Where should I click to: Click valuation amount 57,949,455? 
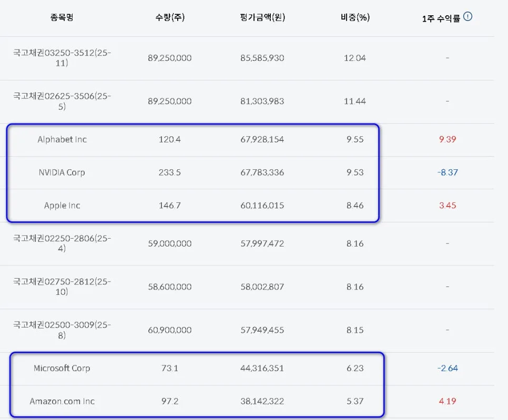point(262,330)
